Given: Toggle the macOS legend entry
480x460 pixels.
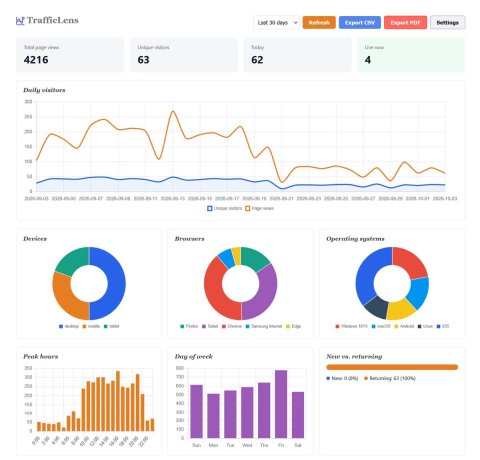Looking at the screenshot, I should point(381,326).
